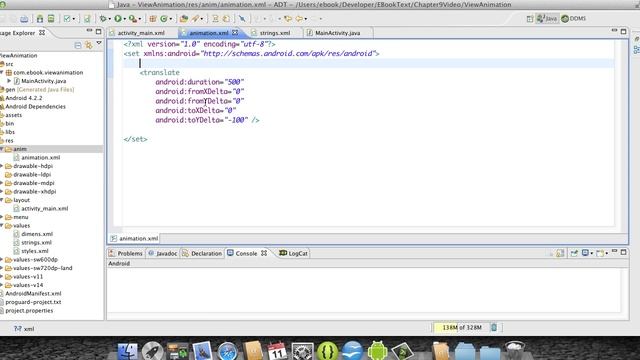Click the Open Type toolbar icon
640x360 pixels.
(184, 19)
